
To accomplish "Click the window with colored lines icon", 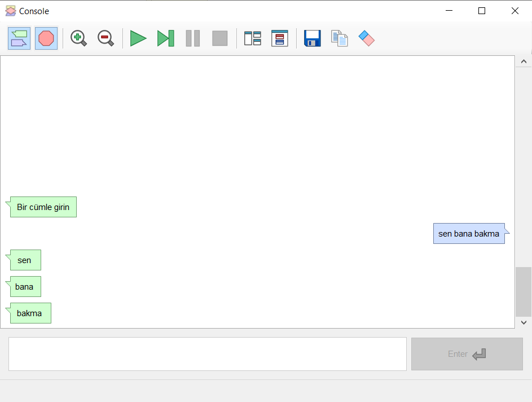I will coord(280,38).
